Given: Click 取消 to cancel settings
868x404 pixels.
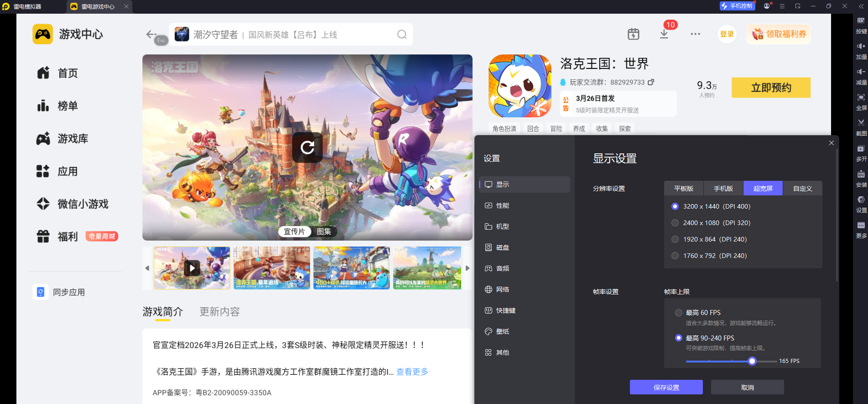Looking at the screenshot, I should [x=748, y=387].
